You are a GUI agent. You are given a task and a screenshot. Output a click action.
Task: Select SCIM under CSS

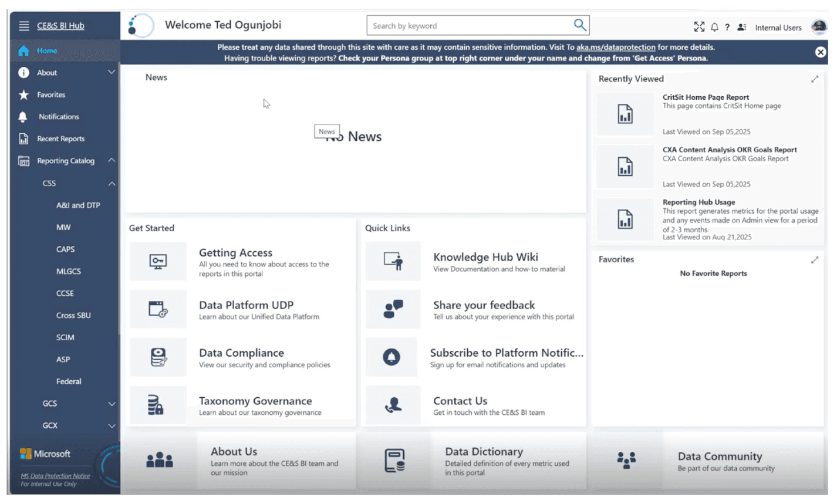tap(65, 337)
